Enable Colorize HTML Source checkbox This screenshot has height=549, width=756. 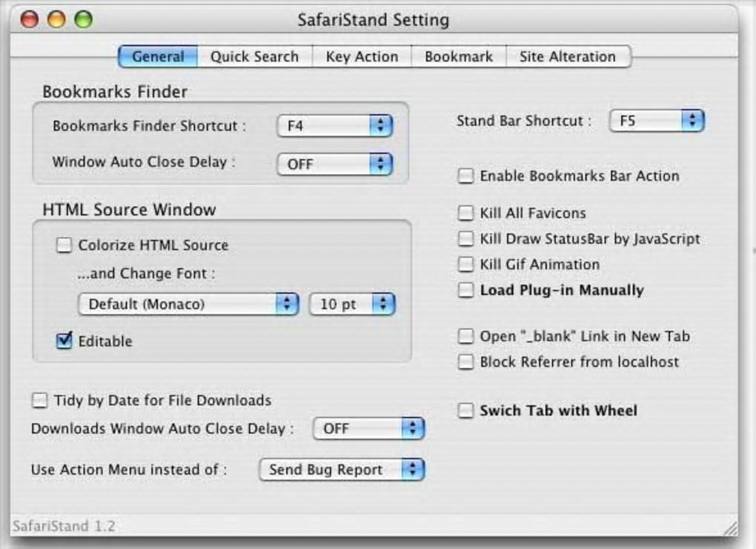click(x=65, y=245)
